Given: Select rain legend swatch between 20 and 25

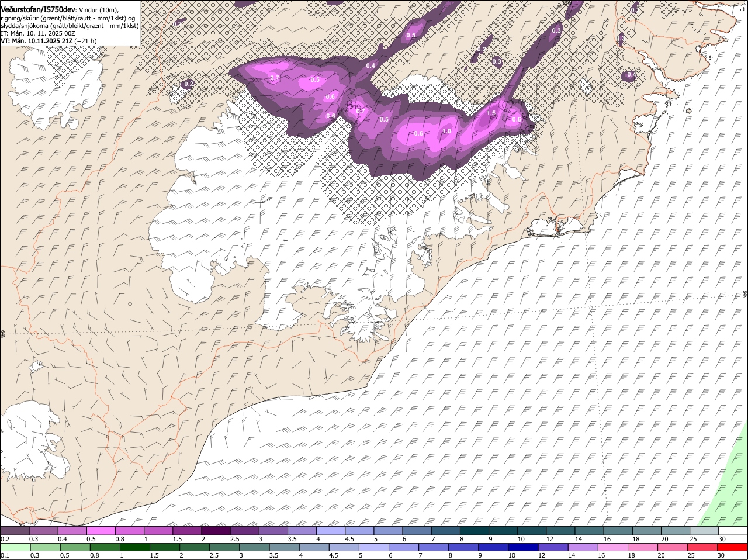Looking at the screenshot, I should pos(673,547).
